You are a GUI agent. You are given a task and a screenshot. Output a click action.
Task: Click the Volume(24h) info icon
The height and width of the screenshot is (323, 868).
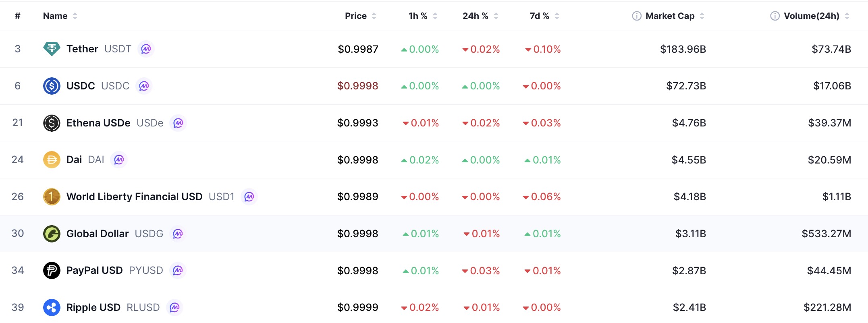pyautogui.click(x=775, y=16)
